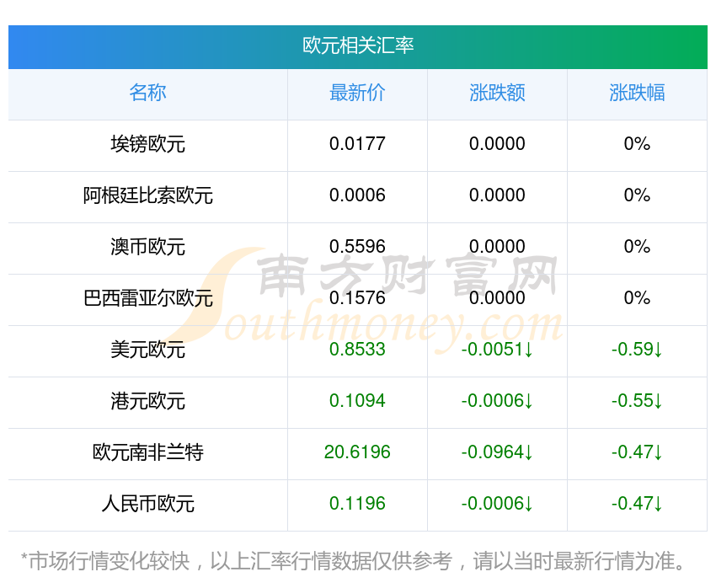
Task: Click 阿根廷比索欧元 change amount 0.0000
Action: click(x=497, y=195)
